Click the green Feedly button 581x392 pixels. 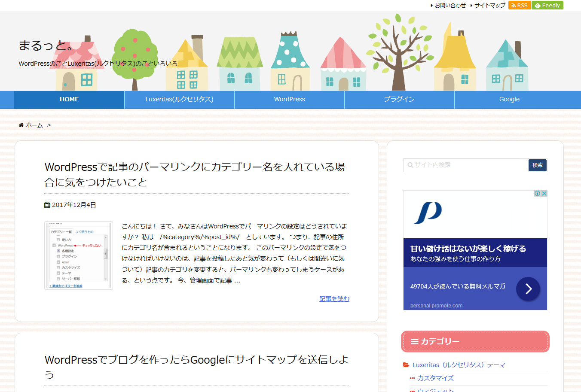click(x=547, y=5)
